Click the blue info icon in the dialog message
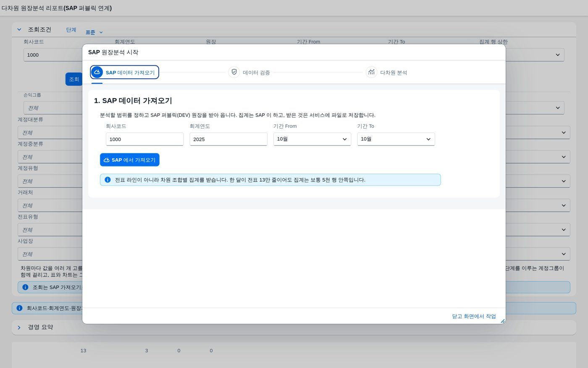 pos(108,180)
